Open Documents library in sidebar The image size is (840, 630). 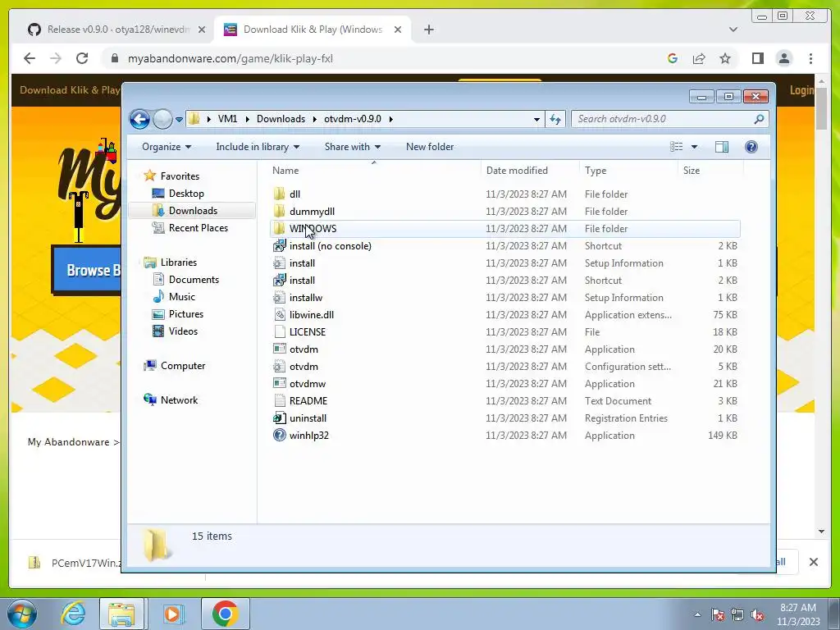(x=194, y=279)
